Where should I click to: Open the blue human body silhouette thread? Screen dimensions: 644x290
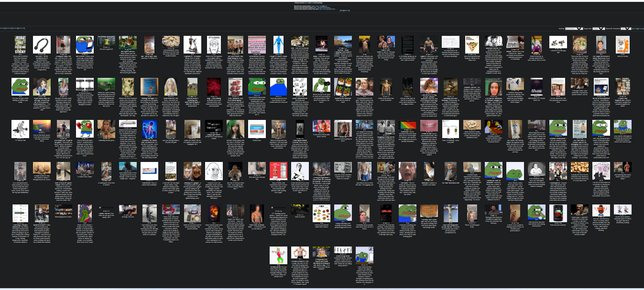278,44
